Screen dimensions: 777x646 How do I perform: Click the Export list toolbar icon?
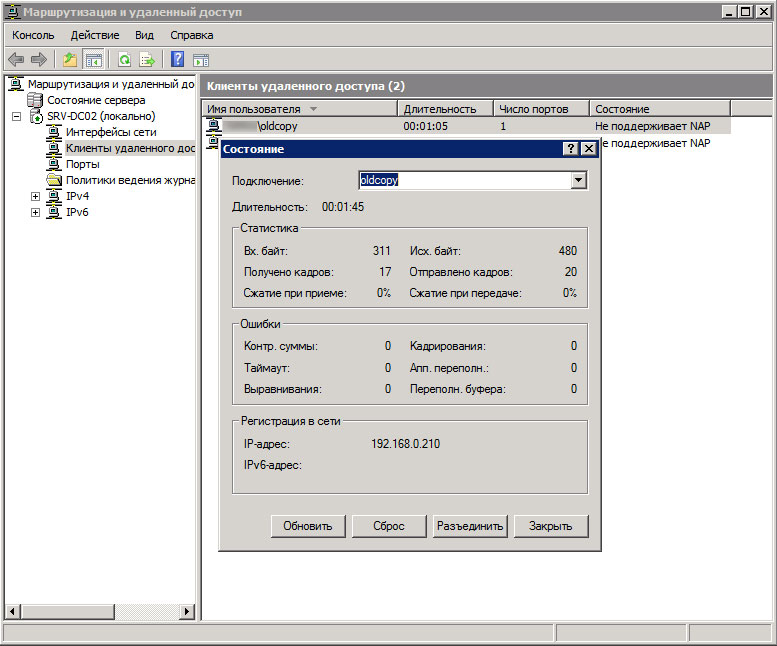click(x=146, y=59)
